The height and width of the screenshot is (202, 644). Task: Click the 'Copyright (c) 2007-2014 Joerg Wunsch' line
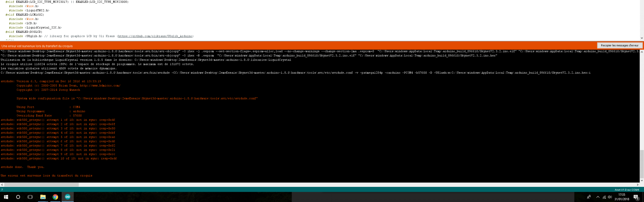coord(48,90)
